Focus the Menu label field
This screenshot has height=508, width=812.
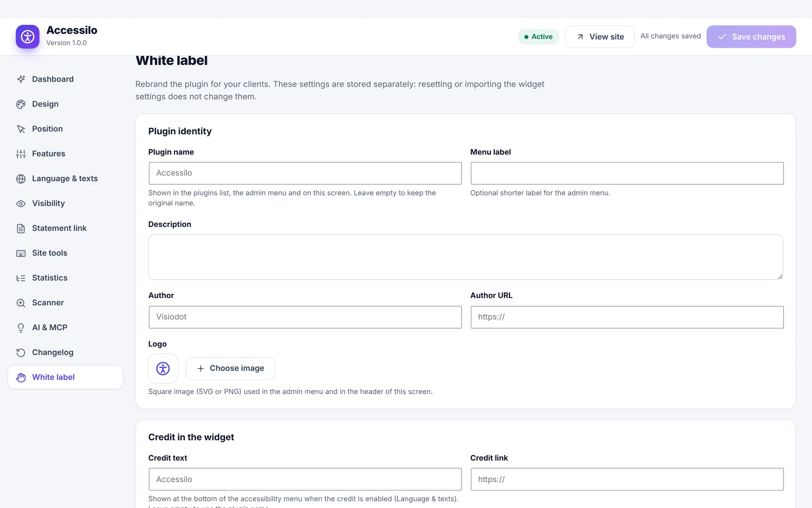coord(627,173)
